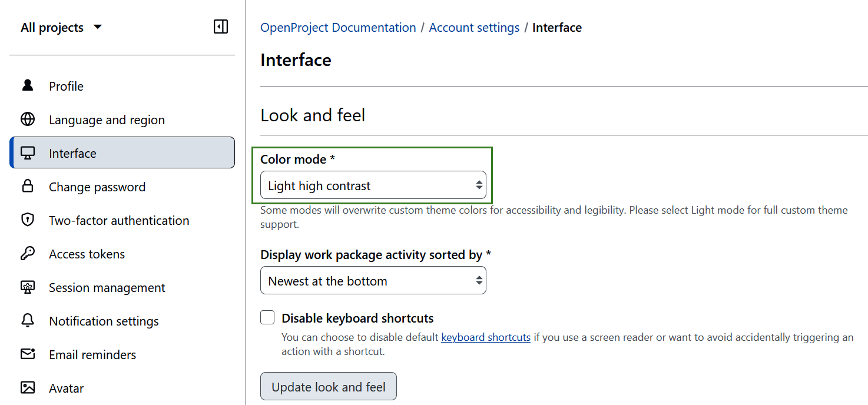Viewport: 868px width, 405px height.
Task: Click the padlock icon for Change password
Action: 27,187
